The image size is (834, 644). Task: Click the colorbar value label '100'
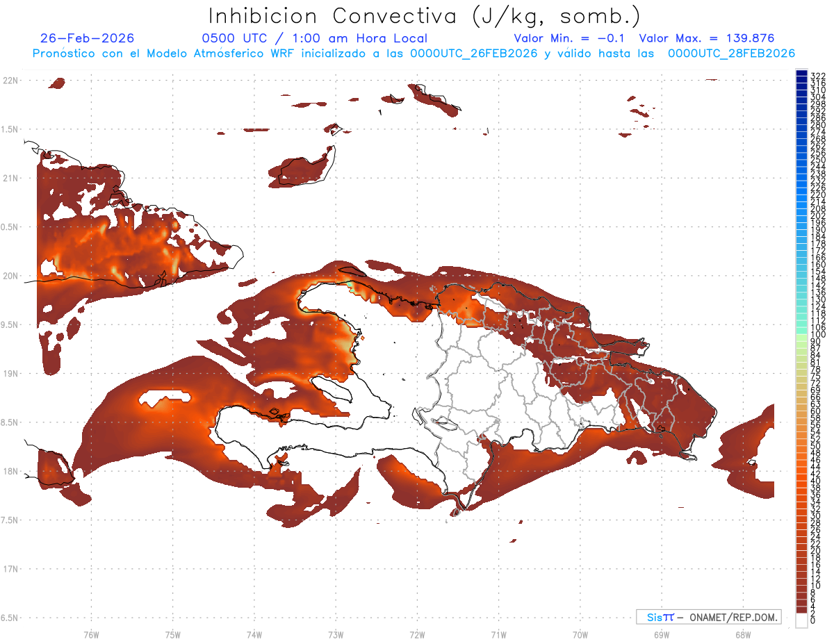pos(818,335)
